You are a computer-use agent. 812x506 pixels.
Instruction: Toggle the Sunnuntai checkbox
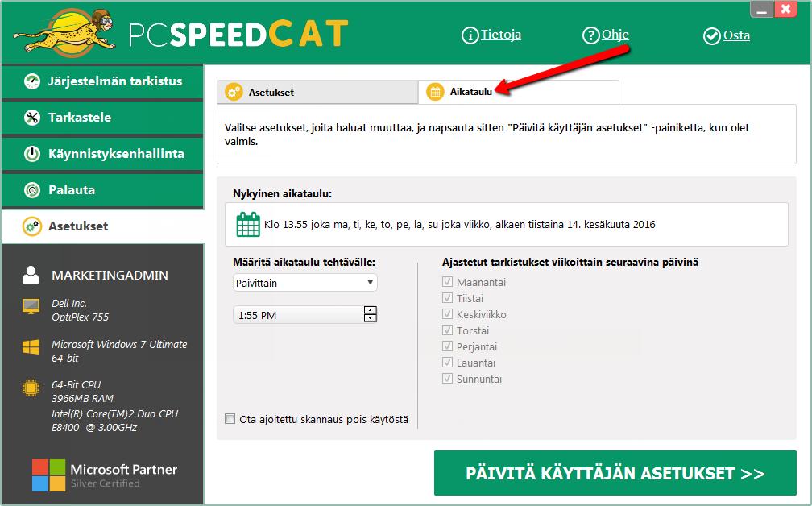[447, 378]
